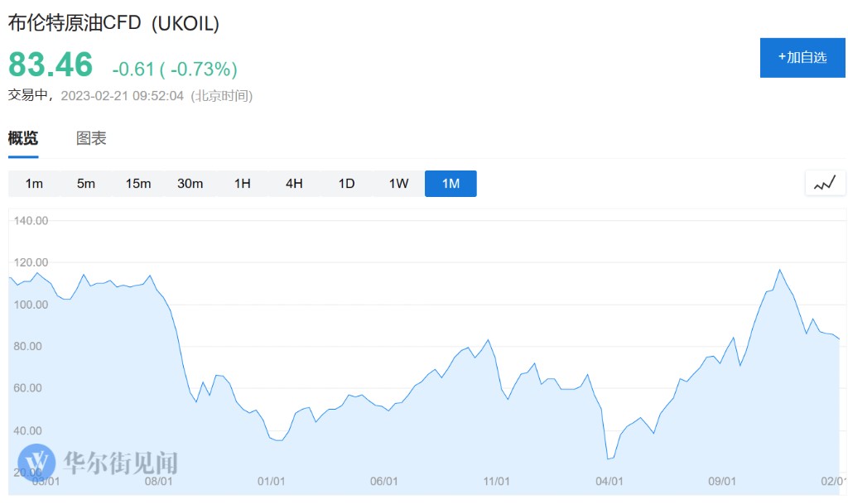
Task: Select the 5m timeframe
Action: tap(86, 184)
